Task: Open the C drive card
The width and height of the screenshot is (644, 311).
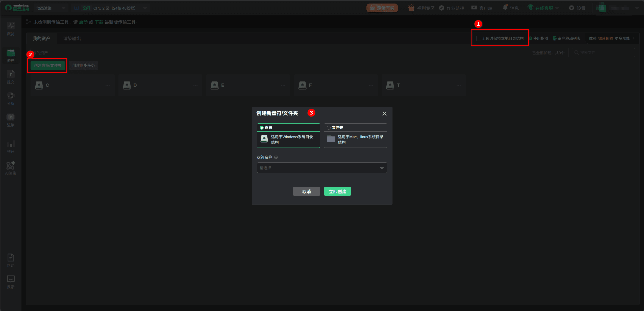Action: [x=73, y=85]
